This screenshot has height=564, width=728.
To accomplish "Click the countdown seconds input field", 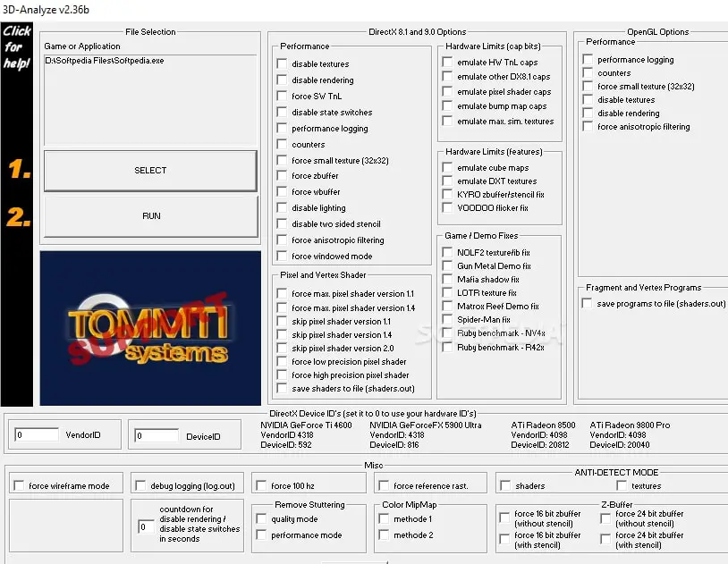I will coord(145,527).
